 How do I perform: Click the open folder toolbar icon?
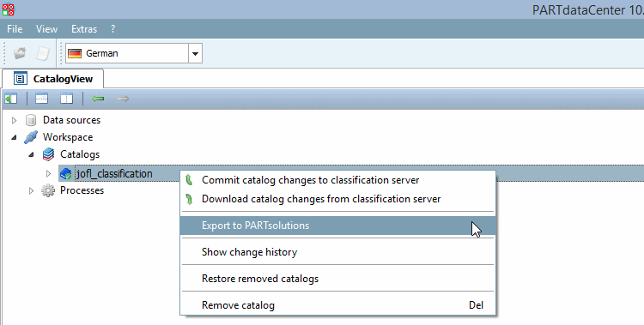pos(19,53)
